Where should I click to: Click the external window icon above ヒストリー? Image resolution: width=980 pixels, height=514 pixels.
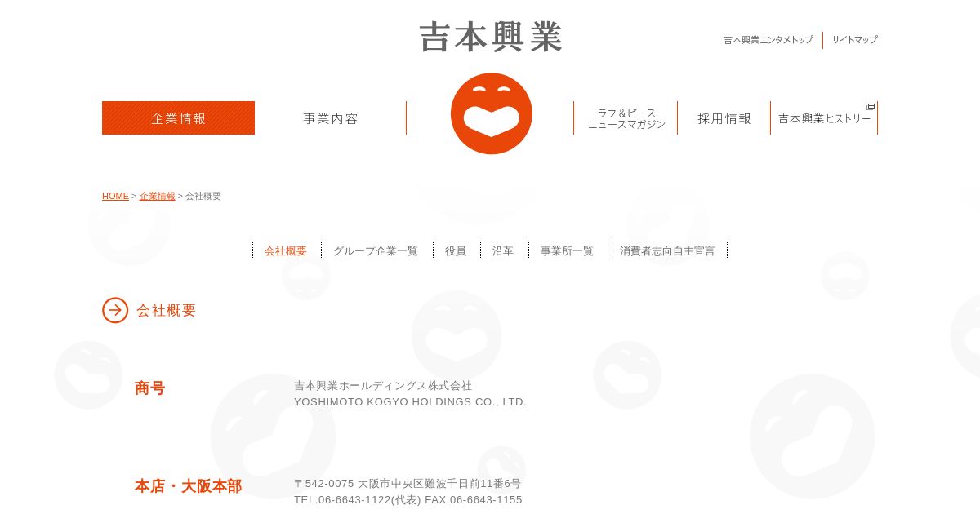[x=871, y=107]
